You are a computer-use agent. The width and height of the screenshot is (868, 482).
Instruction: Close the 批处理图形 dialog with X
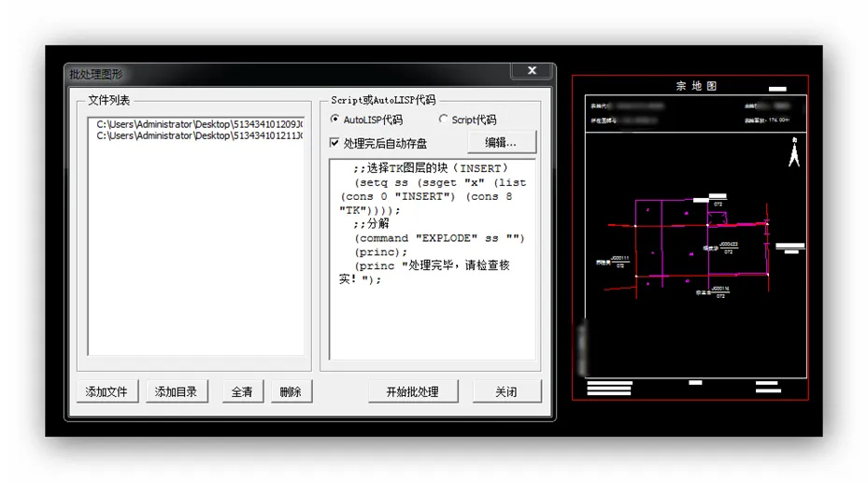pyautogui.click(x=532, y=71)
